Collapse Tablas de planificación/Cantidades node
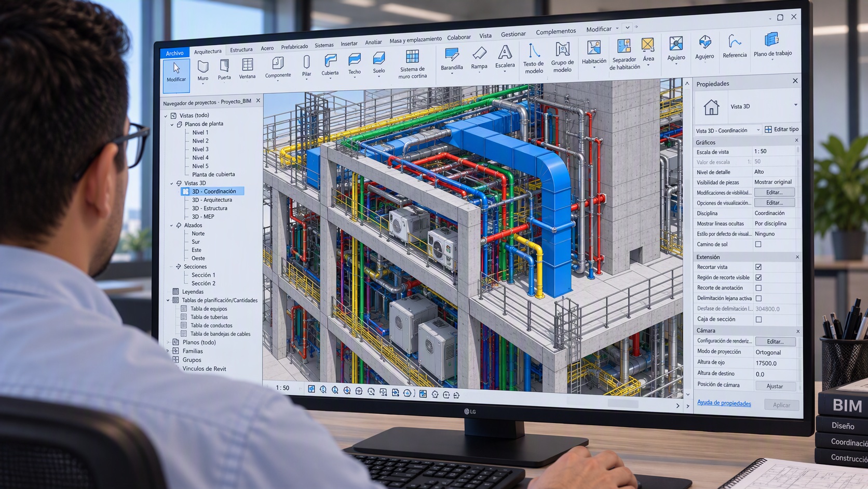Screen dimensions: 868x489 point(168,300)
